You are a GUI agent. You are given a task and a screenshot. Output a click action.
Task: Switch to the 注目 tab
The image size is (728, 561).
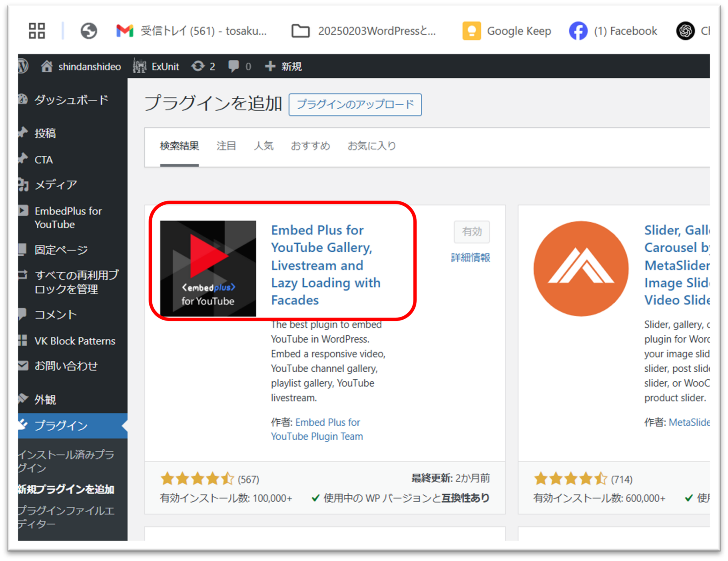pos(226,146)
